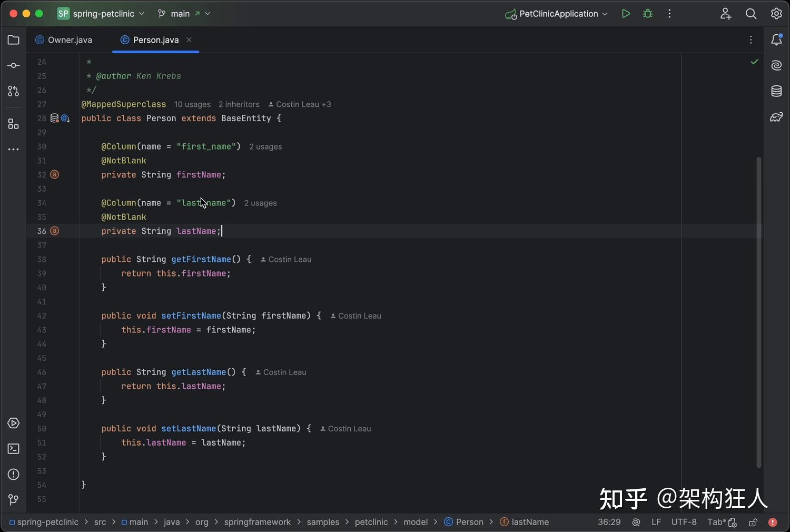
Task: Click BaseEntity in class declaration
Action: 246,119
